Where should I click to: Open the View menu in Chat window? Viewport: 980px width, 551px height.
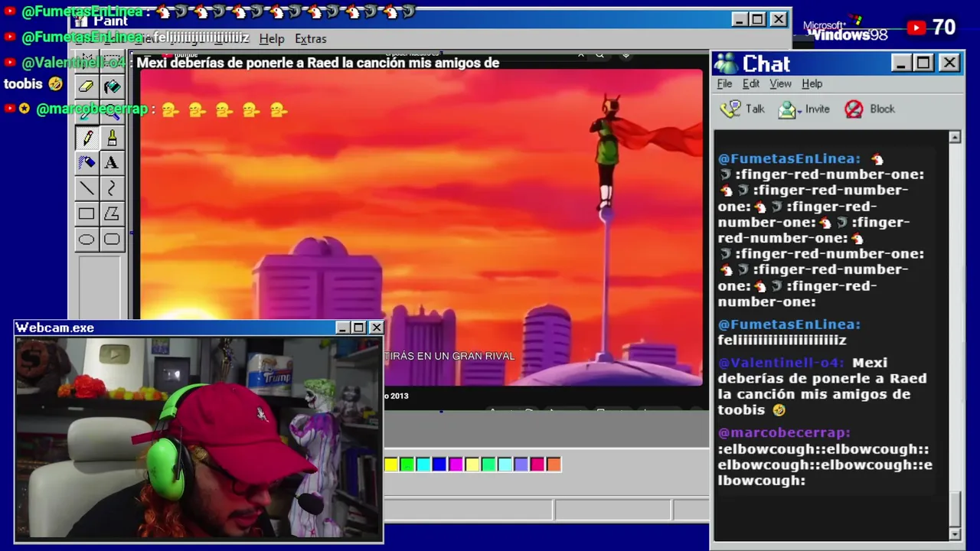[780, 83]
